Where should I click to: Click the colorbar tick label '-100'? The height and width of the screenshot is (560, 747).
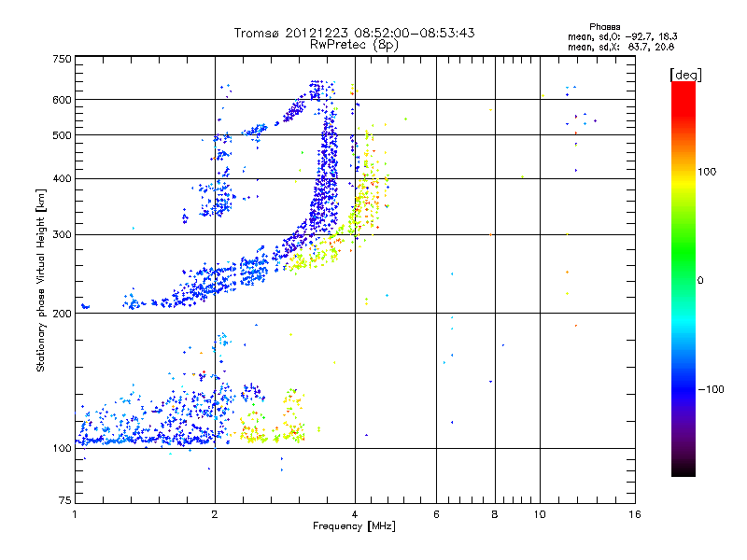click(711, 389)
